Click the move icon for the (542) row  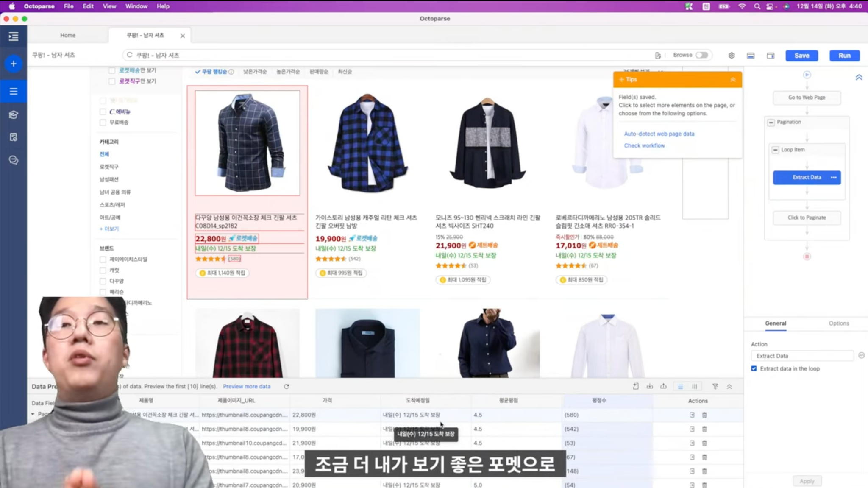click(692, 429)
